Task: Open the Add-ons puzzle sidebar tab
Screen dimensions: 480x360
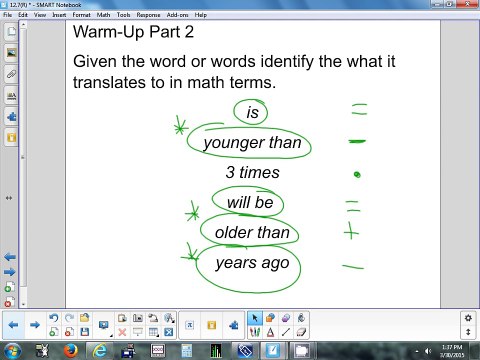Action: coord(11,117)
